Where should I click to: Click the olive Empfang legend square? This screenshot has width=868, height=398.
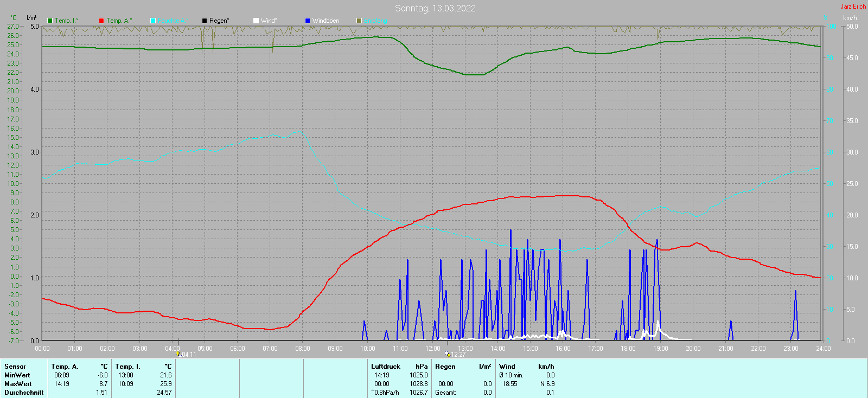click(359, 21)
